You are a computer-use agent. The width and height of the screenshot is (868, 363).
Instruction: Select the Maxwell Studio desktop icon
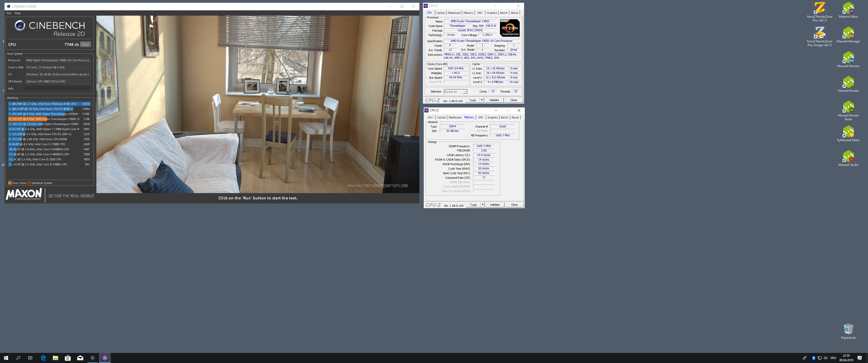click(x=848, y=158)
